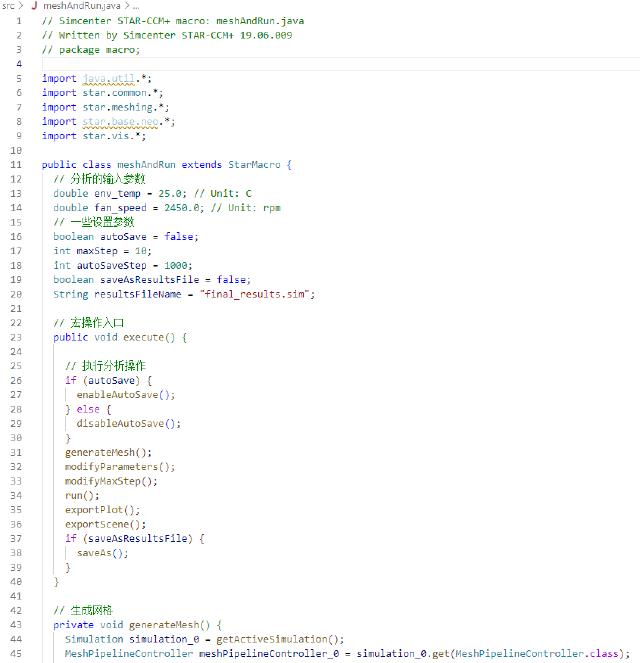Click 'exportPlot();' call
The image size is (640, 663).
[x=102, y=510]
